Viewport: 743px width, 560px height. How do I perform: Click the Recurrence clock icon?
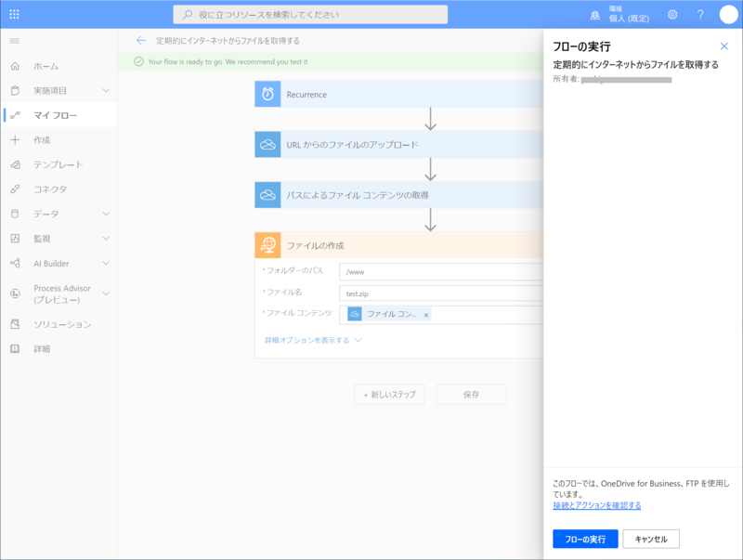[x=267, y=94]
